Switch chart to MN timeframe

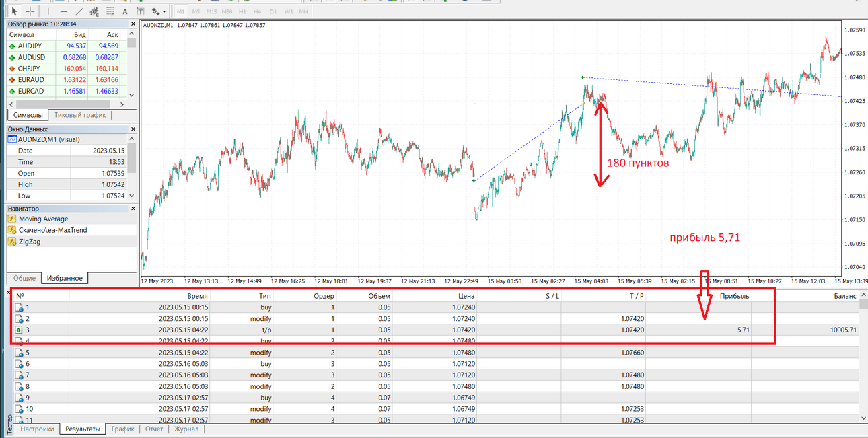coord(304,11)
